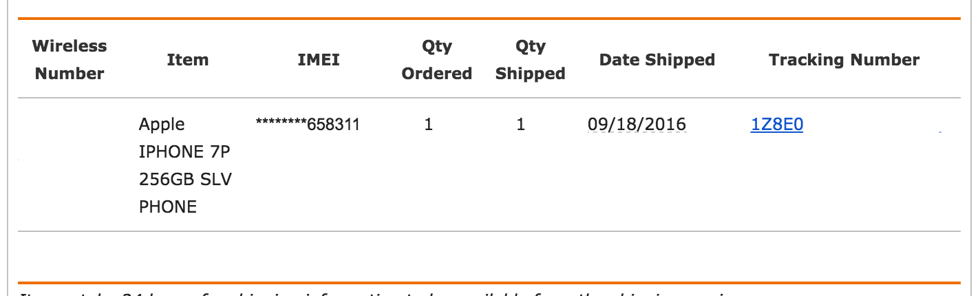
Task: Click the empty Wireless Number cell
Action: pos(70,164)
